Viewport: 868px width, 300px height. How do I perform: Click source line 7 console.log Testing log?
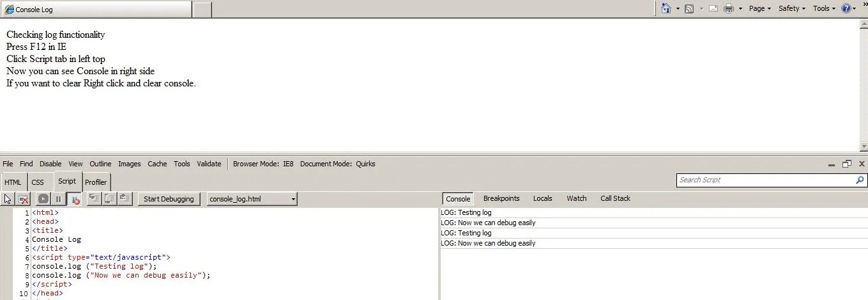point(95,266)
